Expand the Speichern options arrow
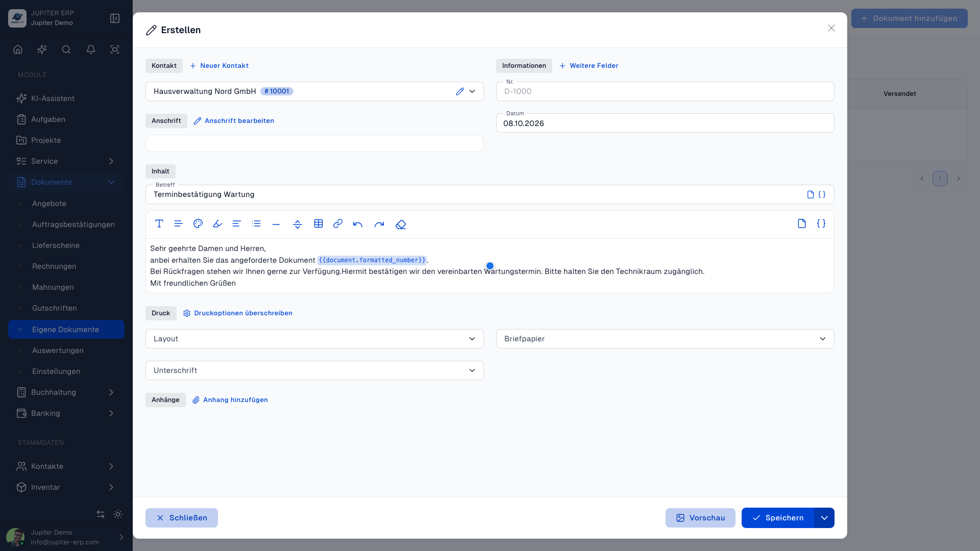 (824, 518)
